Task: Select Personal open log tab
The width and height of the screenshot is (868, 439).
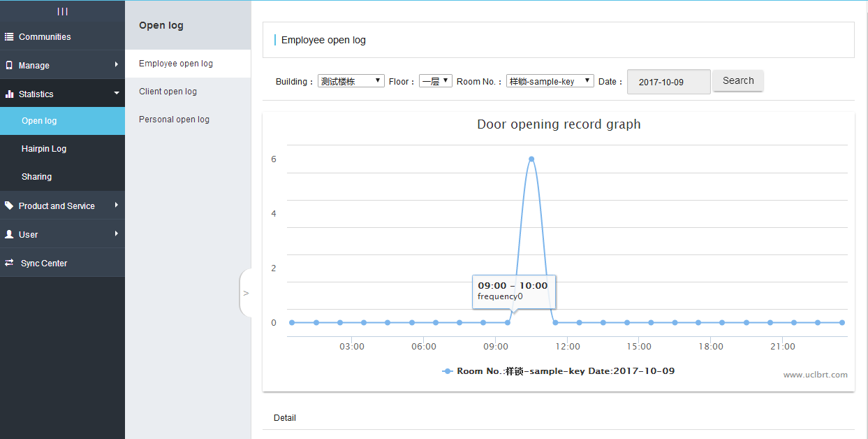Action: [x=174, y=120]
